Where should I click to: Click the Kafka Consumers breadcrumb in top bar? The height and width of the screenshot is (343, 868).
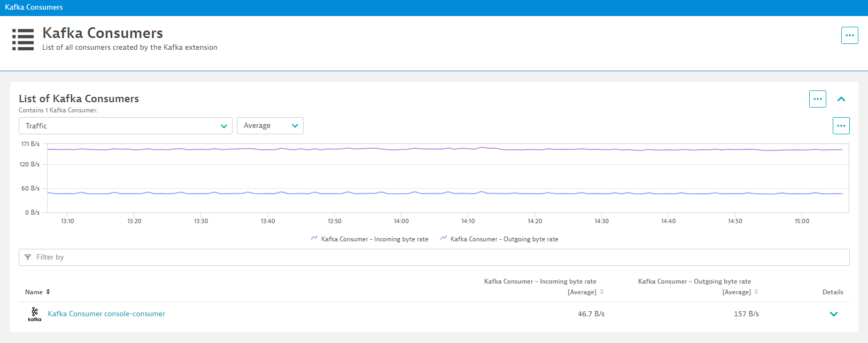pyautogui.click(x=34, y=7)
